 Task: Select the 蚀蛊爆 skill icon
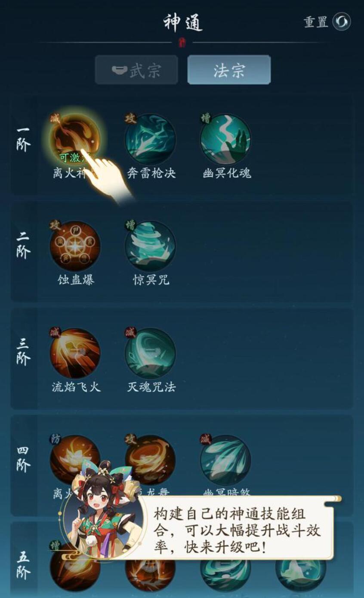75,246
